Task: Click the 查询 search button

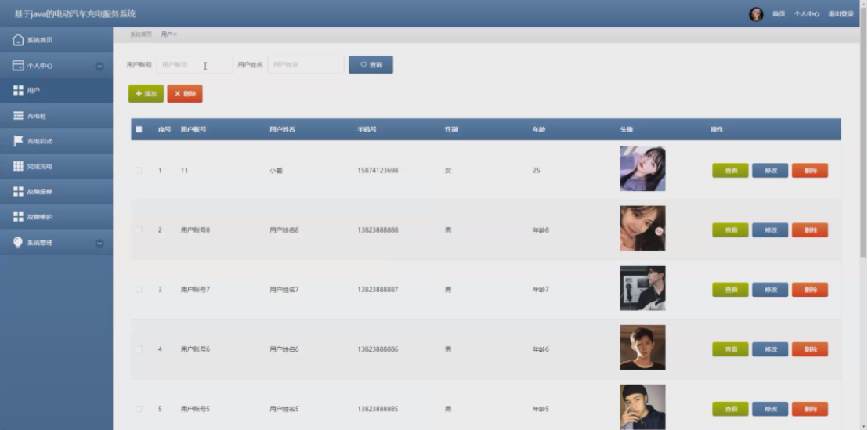Action: (371, 65)
